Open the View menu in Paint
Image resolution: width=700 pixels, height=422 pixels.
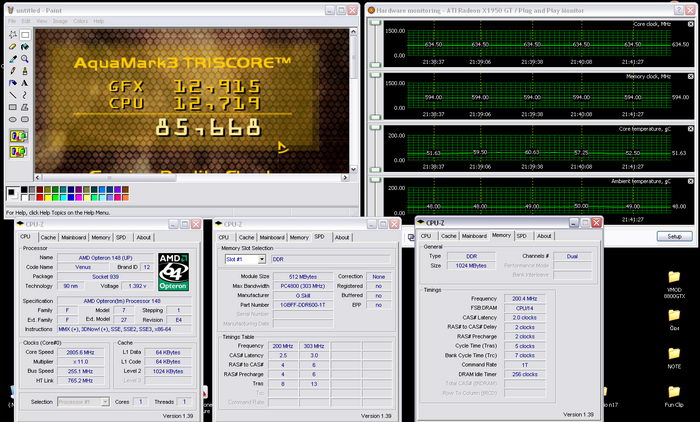42,21
